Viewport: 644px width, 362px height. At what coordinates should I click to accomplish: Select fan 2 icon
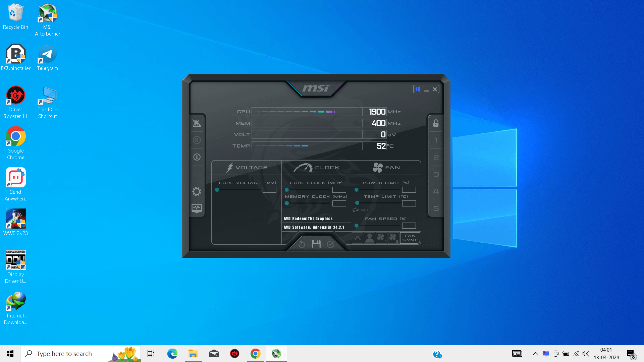point(393,238)
